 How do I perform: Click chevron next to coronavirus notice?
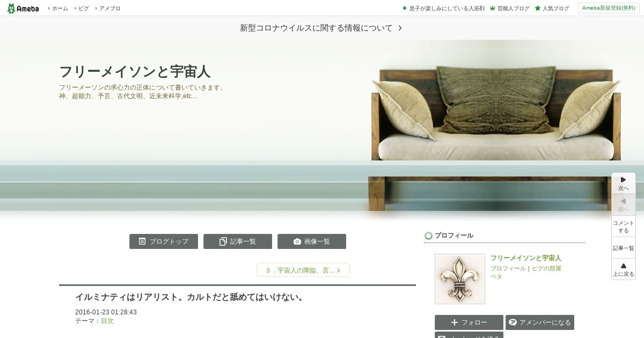(400, 28)
